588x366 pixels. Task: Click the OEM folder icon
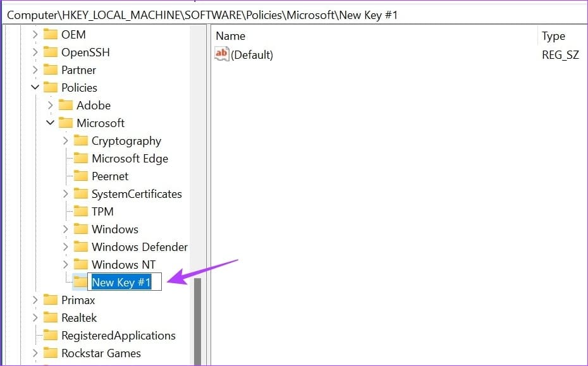[50, 35]
